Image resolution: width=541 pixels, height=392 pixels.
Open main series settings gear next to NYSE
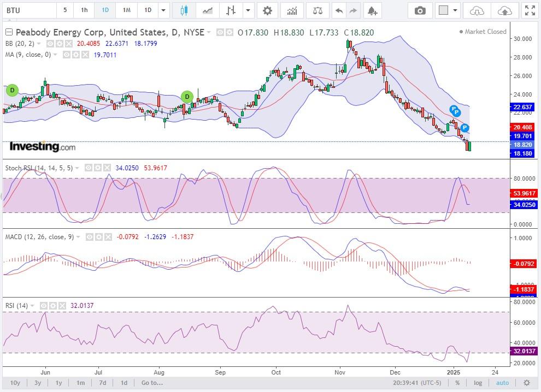point(229,32)
